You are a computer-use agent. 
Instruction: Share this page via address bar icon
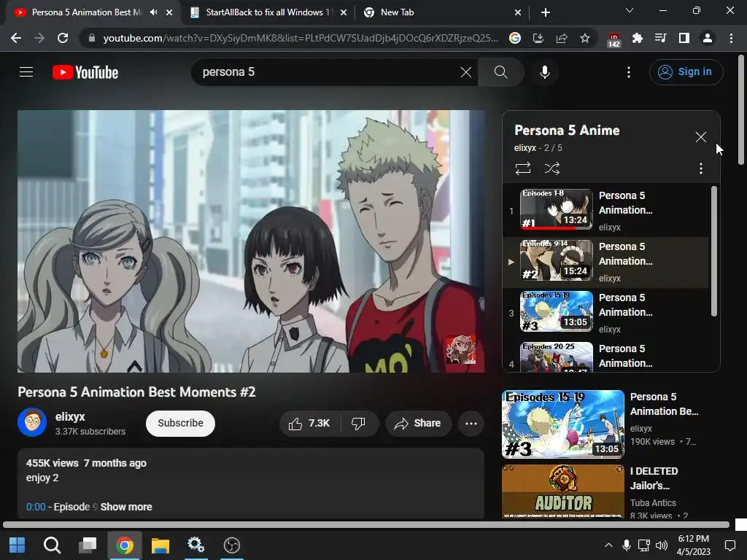(562, 38)
